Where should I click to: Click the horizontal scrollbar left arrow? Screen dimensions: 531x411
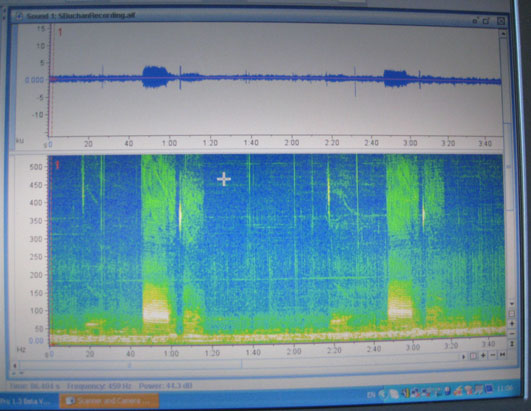point(14,366)
